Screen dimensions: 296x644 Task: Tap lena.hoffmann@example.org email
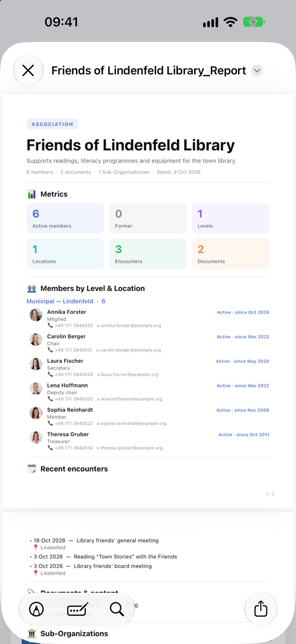click(131, 399)
